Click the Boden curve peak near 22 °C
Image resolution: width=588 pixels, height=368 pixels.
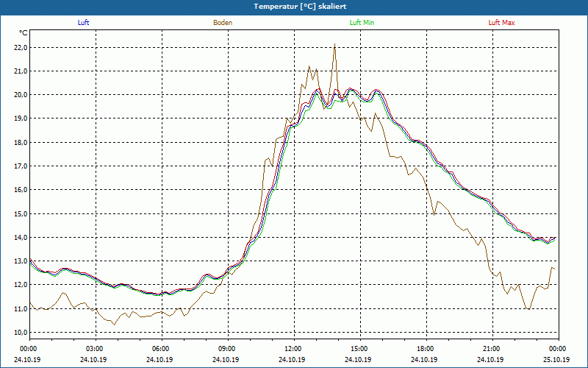(334, 44)
